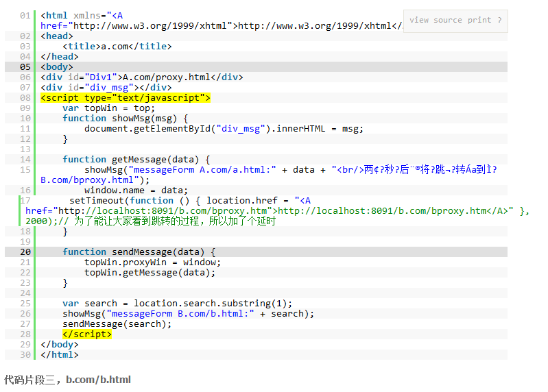The width and height of the screenshot is (548, 392).
Task: Click the function showMsg(msg) line
Action: 125,119
